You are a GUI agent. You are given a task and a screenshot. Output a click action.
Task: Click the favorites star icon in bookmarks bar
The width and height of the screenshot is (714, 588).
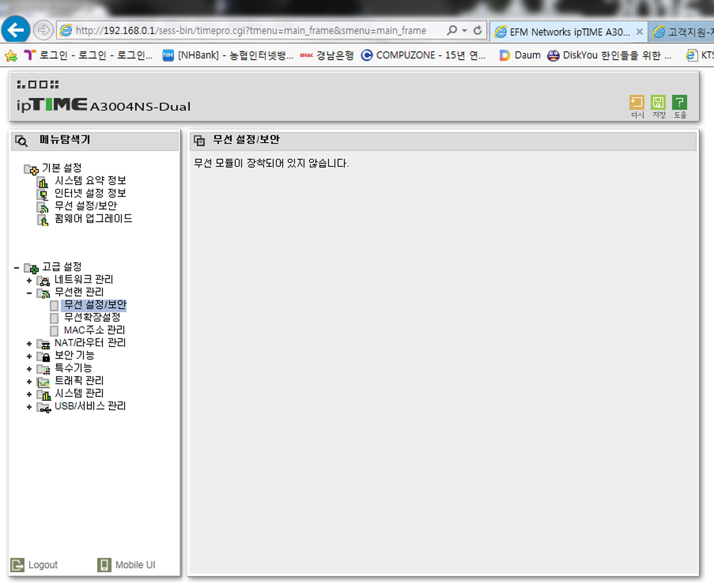tap(11, 55)
